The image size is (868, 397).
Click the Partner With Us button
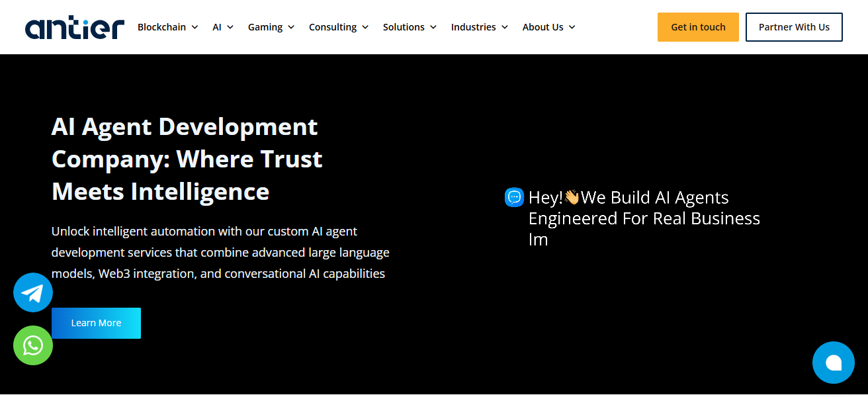[794, 27]
